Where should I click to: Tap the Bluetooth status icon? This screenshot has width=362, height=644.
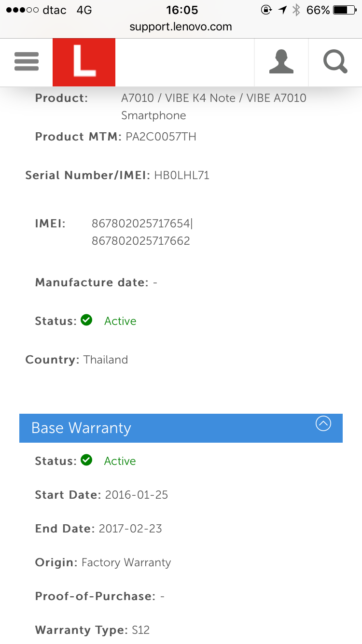point(296,10)
